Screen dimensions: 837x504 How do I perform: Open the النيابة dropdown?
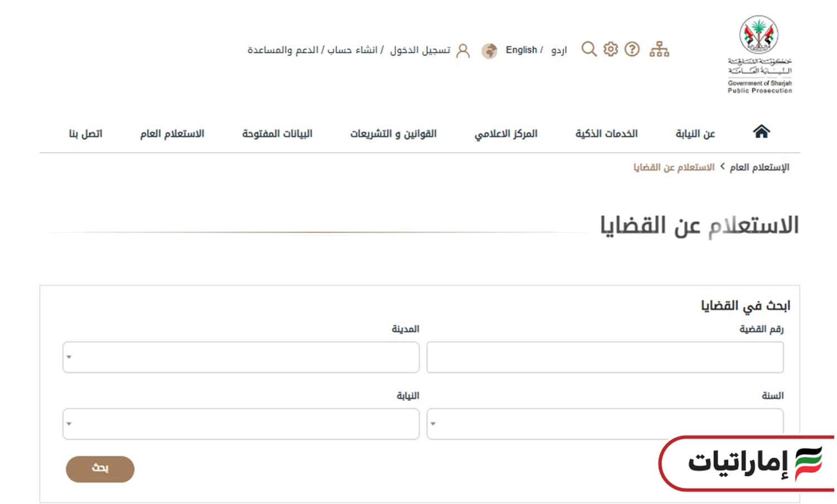240,424
